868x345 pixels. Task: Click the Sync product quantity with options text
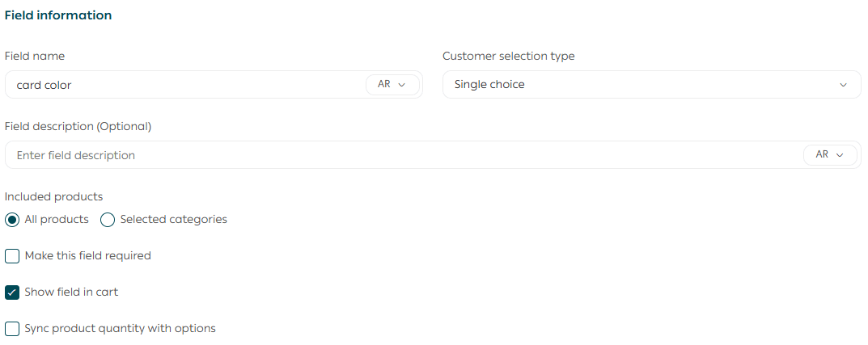[x=120, y=329]
